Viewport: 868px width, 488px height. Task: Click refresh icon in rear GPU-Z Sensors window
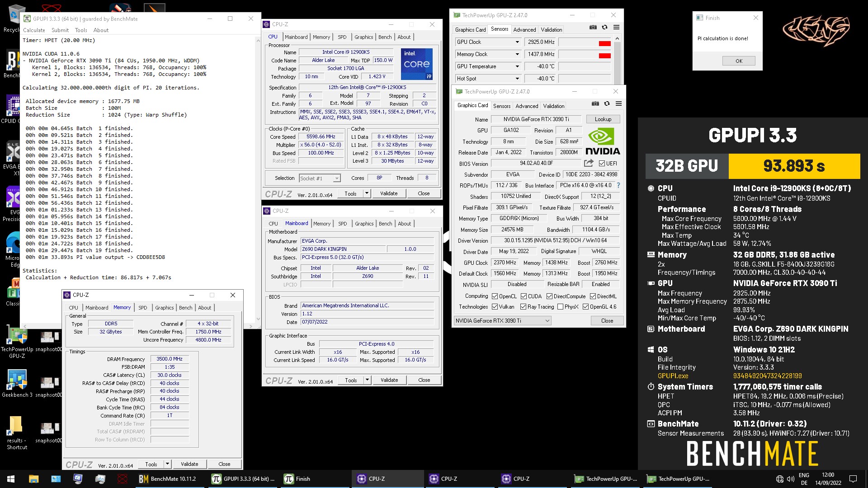pyautogui.click(x=604, y=27)
